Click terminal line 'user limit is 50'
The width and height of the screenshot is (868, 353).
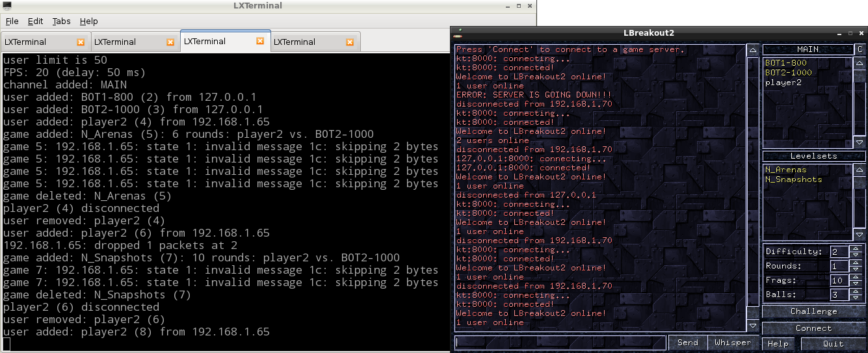(x=55, y=60)
